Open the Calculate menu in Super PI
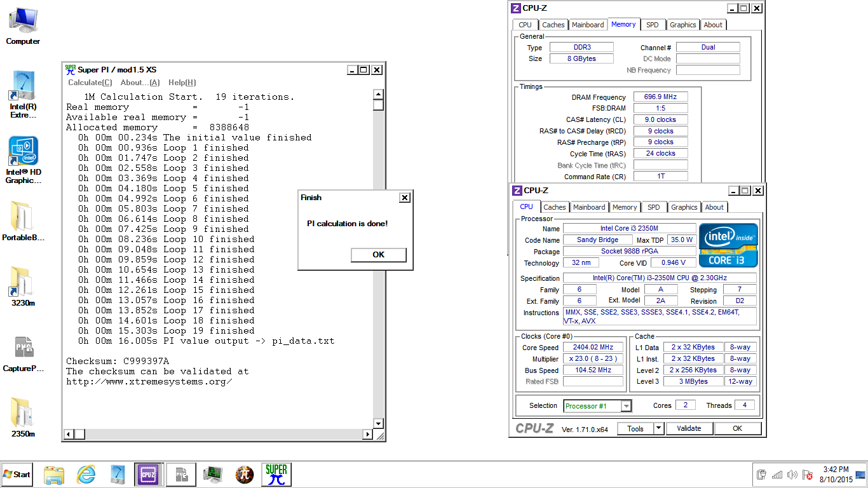The image size is (868, 488). pos(90,83)
